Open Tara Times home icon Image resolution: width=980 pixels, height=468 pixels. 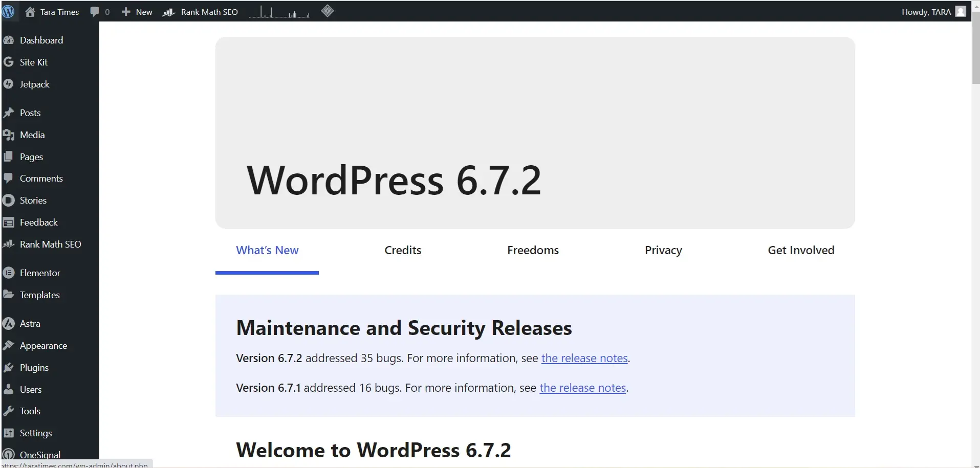pos(30,12)
